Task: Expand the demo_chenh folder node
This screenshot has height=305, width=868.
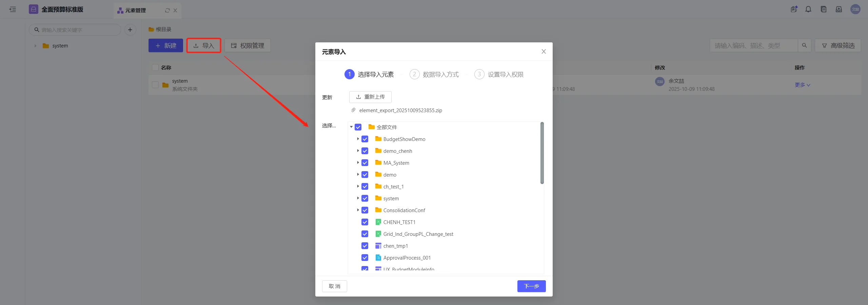Action: pyautogui.click(x=358, y=151)
